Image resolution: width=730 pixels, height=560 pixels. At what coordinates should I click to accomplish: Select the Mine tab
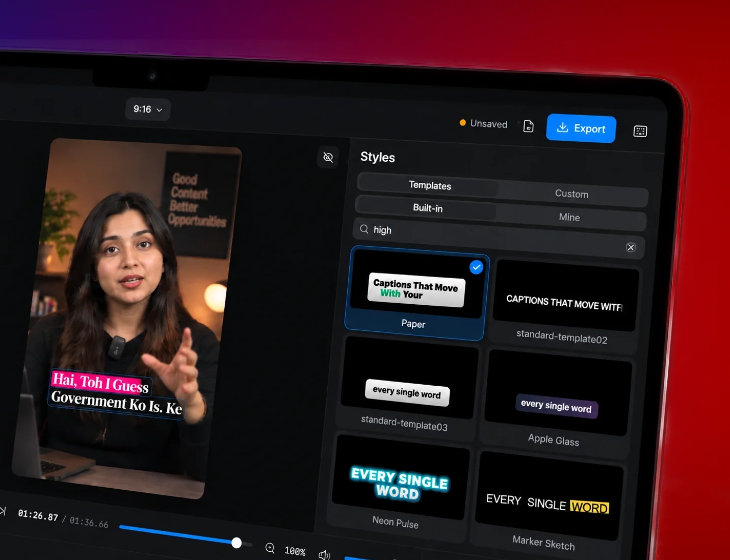(569, 217)
